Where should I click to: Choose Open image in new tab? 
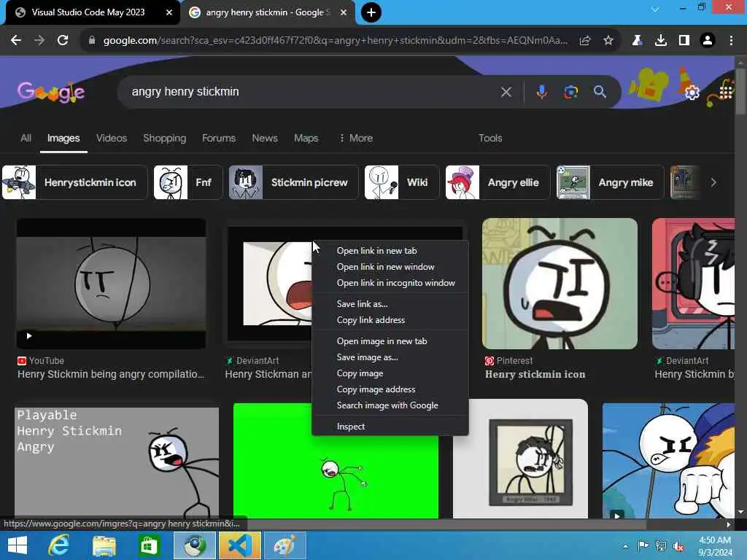coord(390,341)
